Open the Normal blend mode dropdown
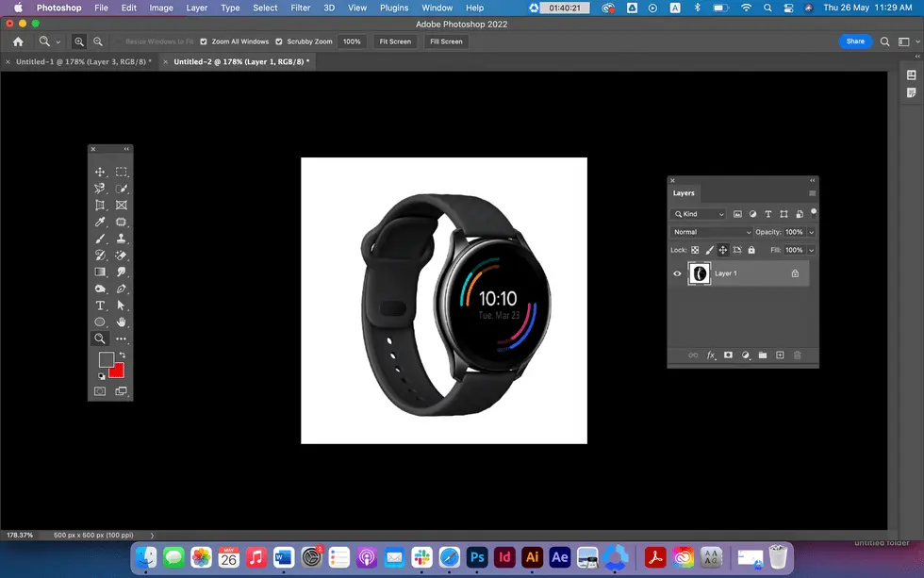This screenshot has width=924, height=578. 712,232
